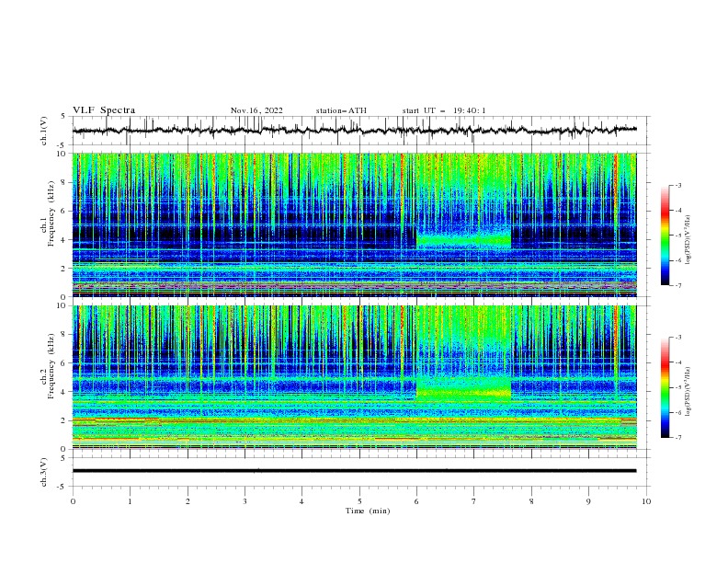This screenshot has height=563, width=728.
Task: Click time axis tick label "3"
Action: 245,501
